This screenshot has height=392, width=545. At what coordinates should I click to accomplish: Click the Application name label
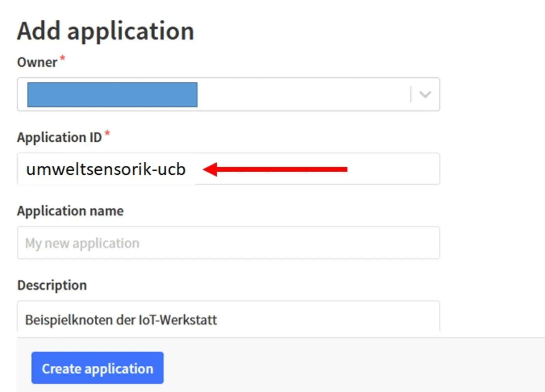click(x=70, y=211)
